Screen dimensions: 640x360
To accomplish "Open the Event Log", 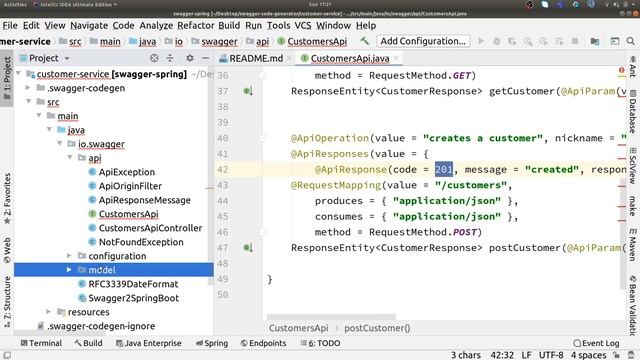I will [596, 343].
